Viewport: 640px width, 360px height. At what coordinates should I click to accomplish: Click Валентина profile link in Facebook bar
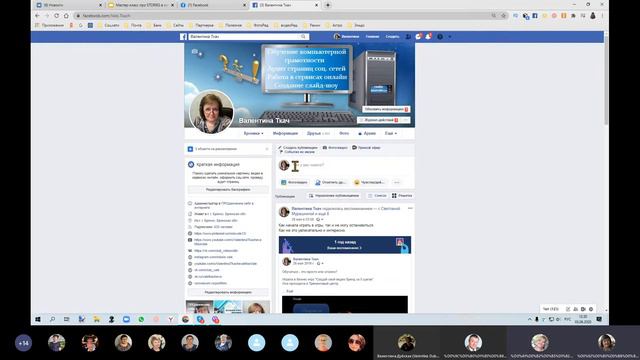pyautogui.click(x=347, y=37)
